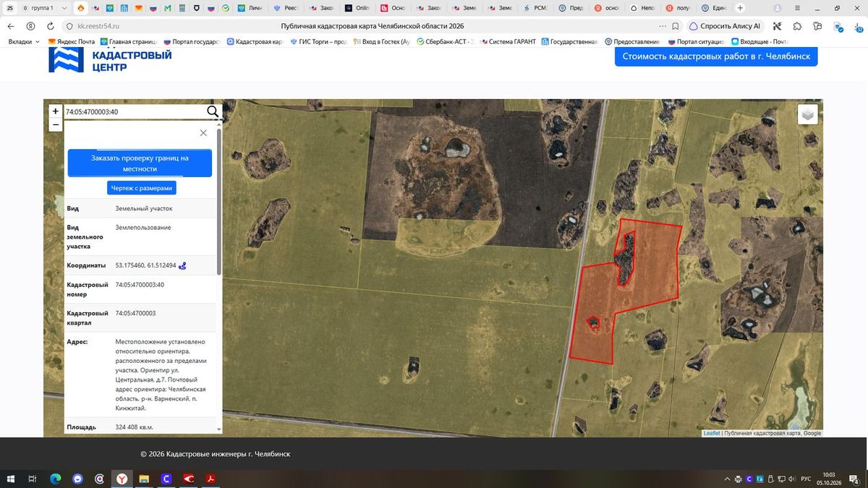Open 'Сбербанк-АСТ' bookmark
Screen dimensions: 868x488
click(x=444, y=42)
